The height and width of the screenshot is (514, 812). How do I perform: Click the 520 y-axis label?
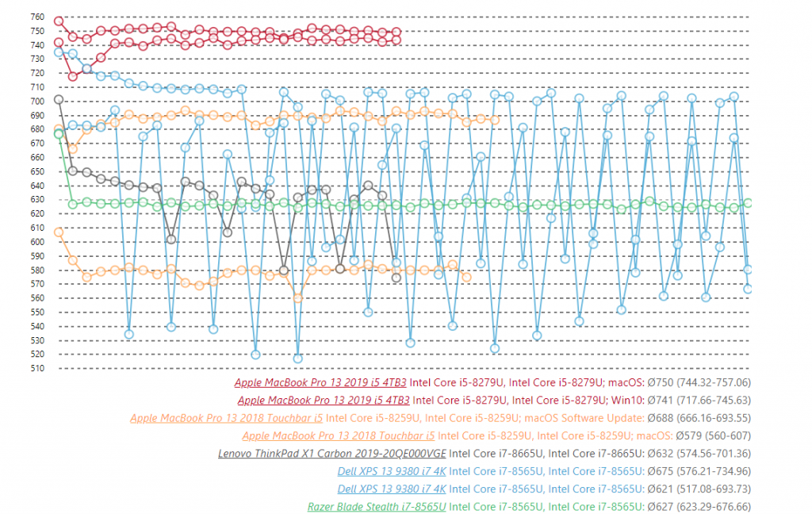pyautogui.click(x=37, y=355)
